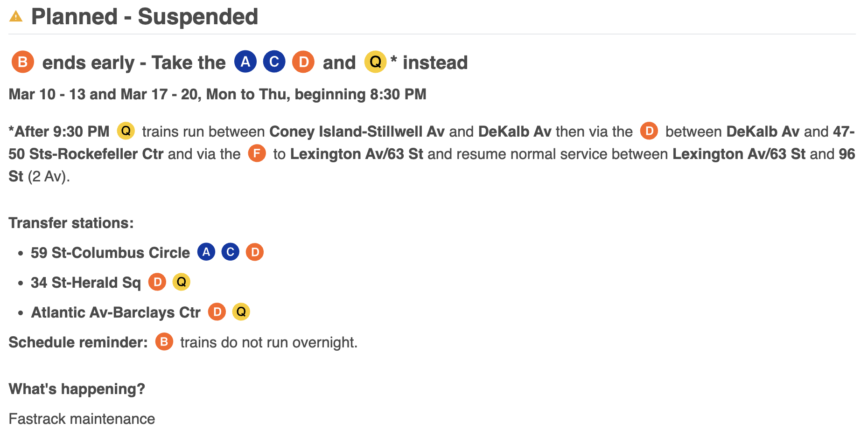Viewport: 868px width, 443px height.
Task: Select the C train icon in headline
Action: point(274,62)
